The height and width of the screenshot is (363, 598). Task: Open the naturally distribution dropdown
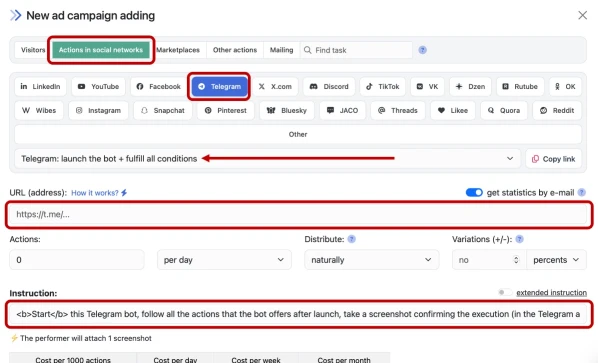point(371,260)
